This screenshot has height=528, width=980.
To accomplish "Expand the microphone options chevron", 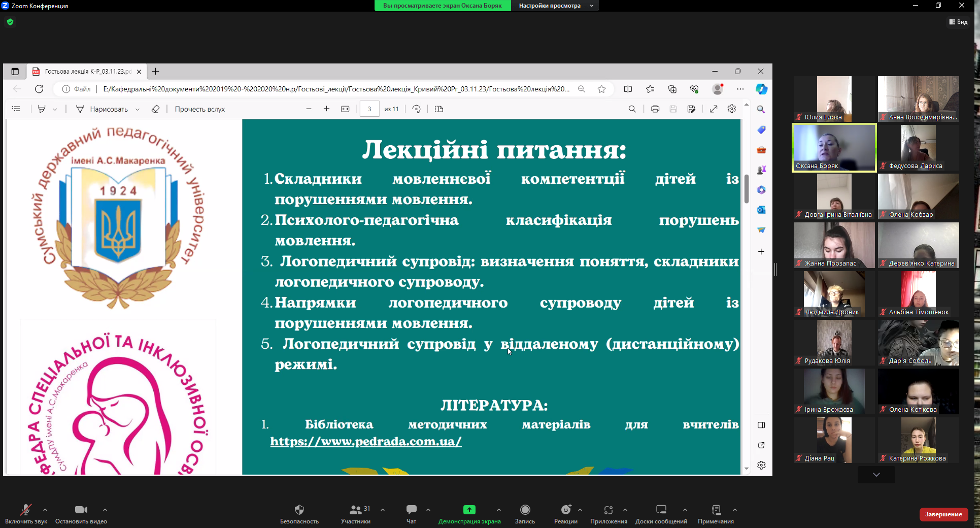I will tap(45, 510).
